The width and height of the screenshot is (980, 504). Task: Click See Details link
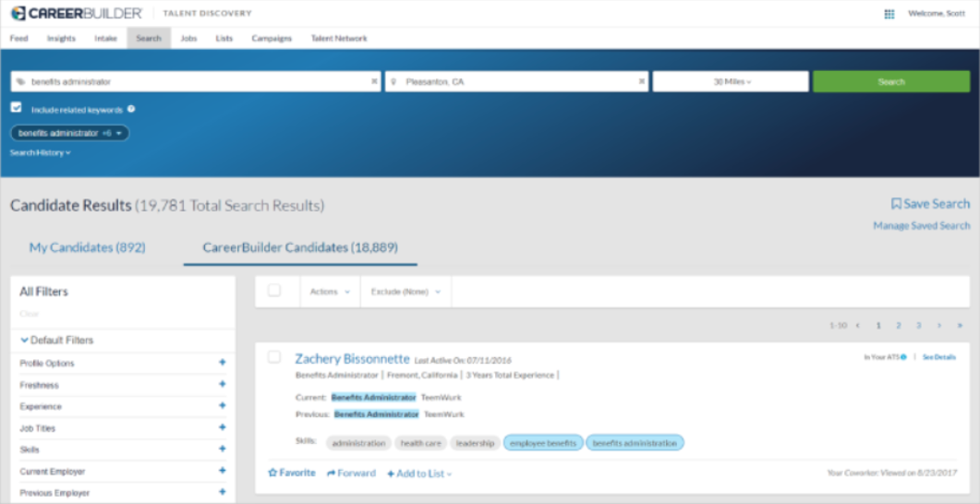pos(939,357)
